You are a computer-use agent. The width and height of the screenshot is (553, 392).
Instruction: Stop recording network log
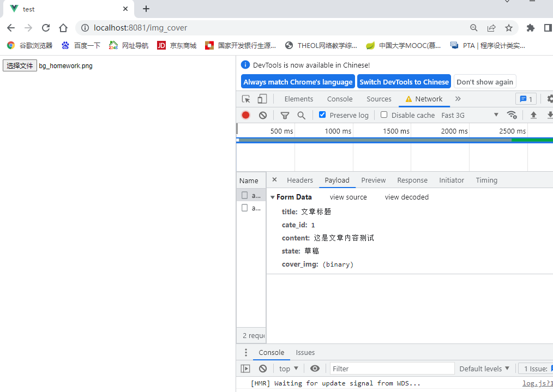pos(245,115)
